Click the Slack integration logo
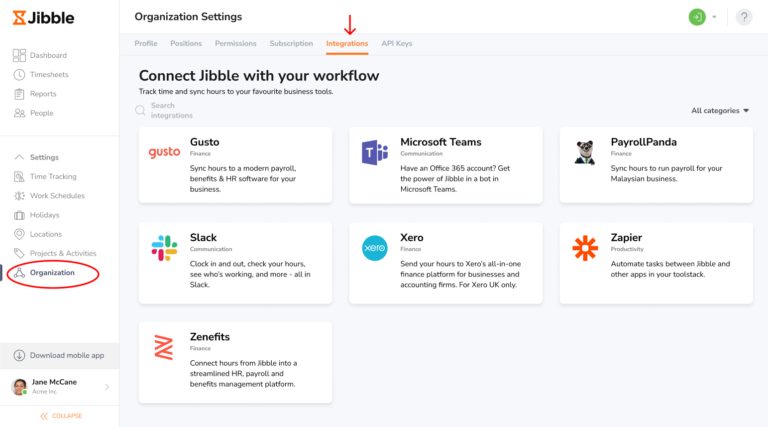The width and height of the screenshot is (768, 427). [164, 248]
